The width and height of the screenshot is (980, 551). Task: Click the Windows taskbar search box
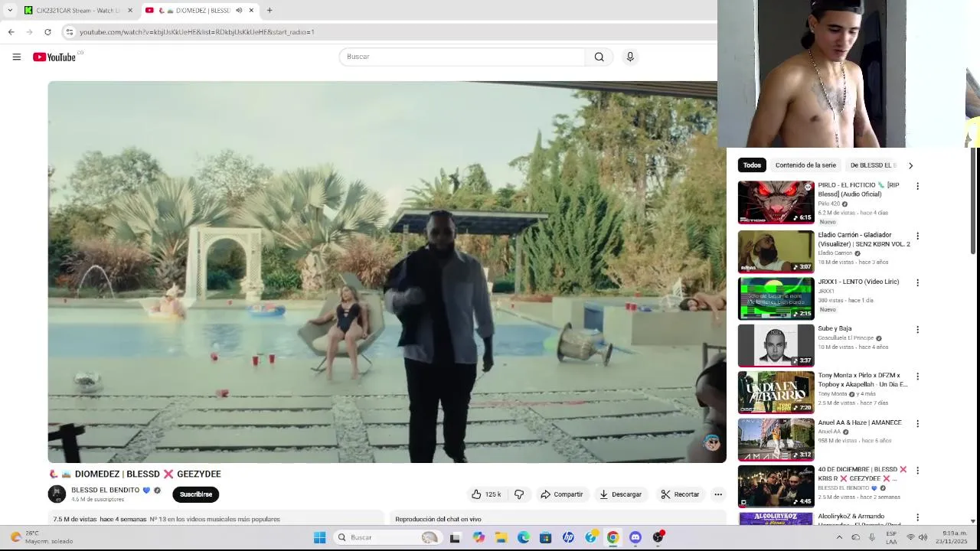click(387, 537)
